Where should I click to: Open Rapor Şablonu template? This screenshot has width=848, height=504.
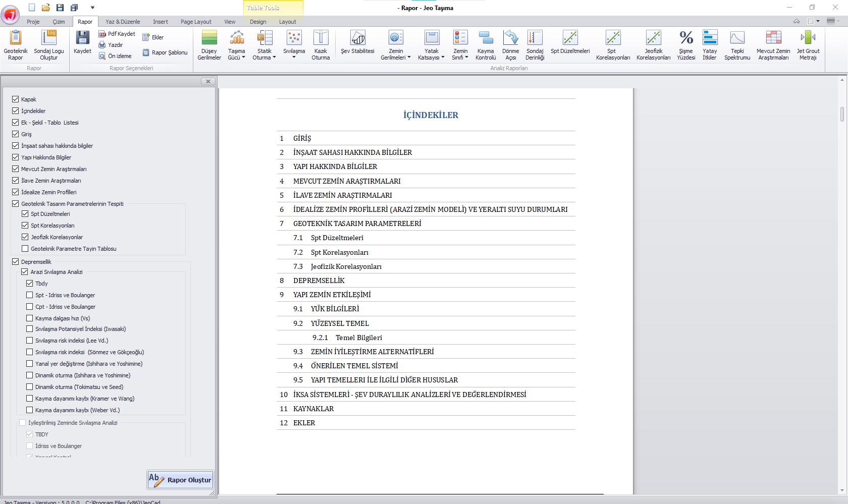(x=165, y=52)
